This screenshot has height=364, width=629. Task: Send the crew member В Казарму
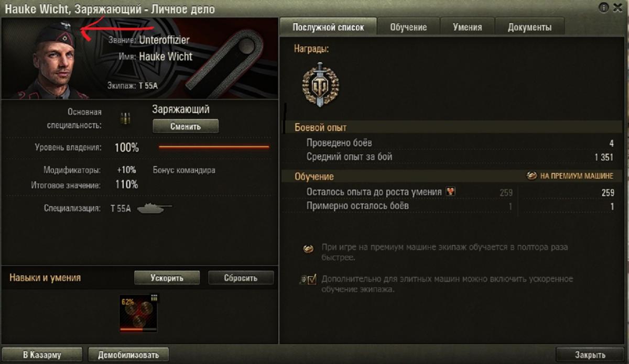[42, 355]
